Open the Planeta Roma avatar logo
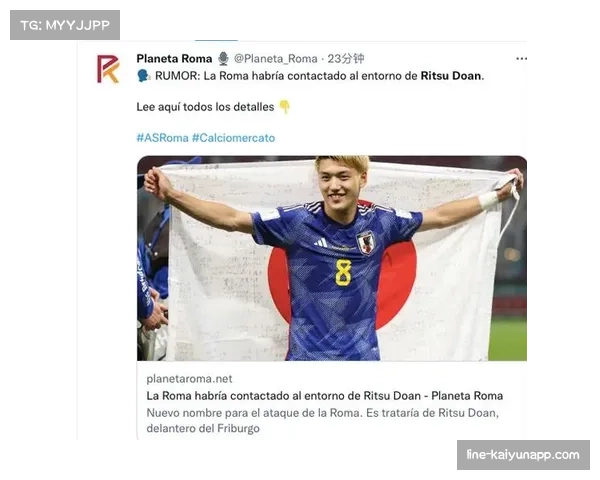This screenshot has width=600, height=480. (108, 69)
